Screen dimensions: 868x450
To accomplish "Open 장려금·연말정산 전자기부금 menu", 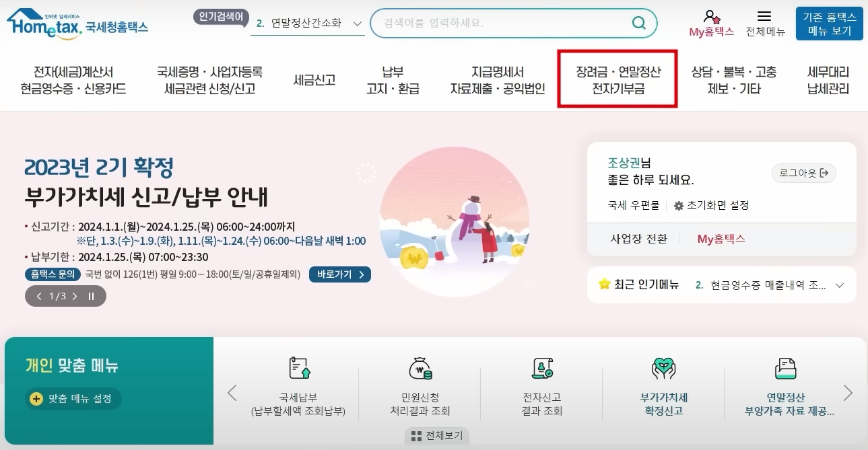I will pos(618,80).
